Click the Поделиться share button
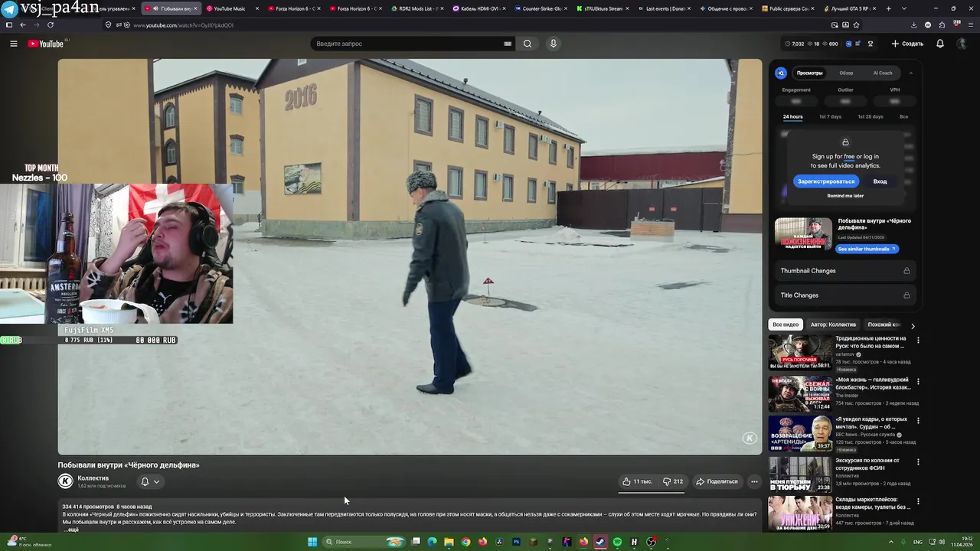The height and width of the screenshot is (551, 980). click(717, 481)
